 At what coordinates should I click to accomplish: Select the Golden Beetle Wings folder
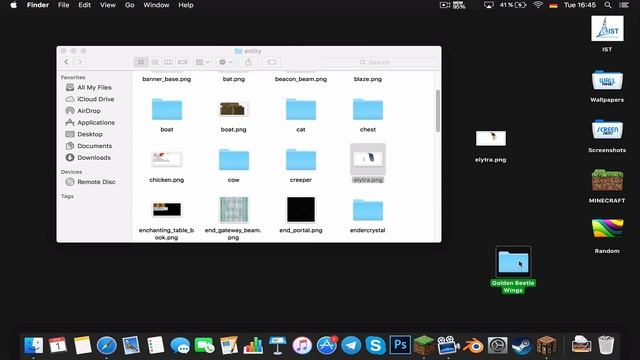513,262
